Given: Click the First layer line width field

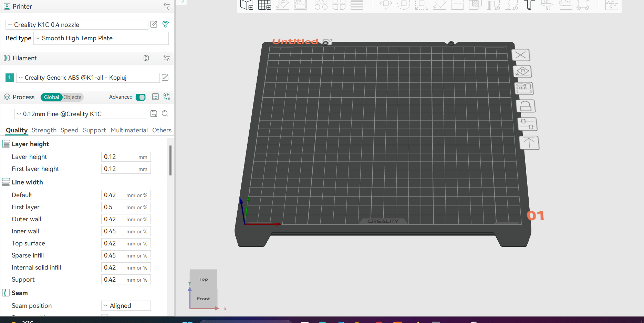Looking at the screenshot, I should [126, 207].
